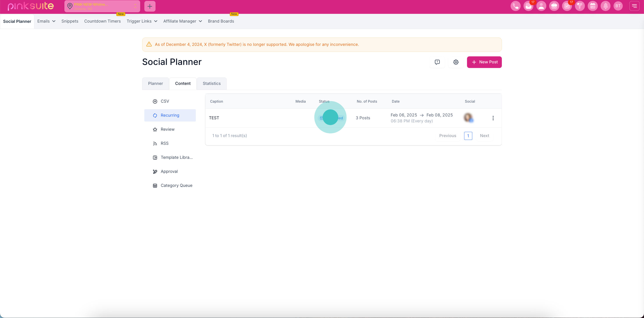Open Social Planner settings gear
644x318 pixels.
[x=456, y=62]
